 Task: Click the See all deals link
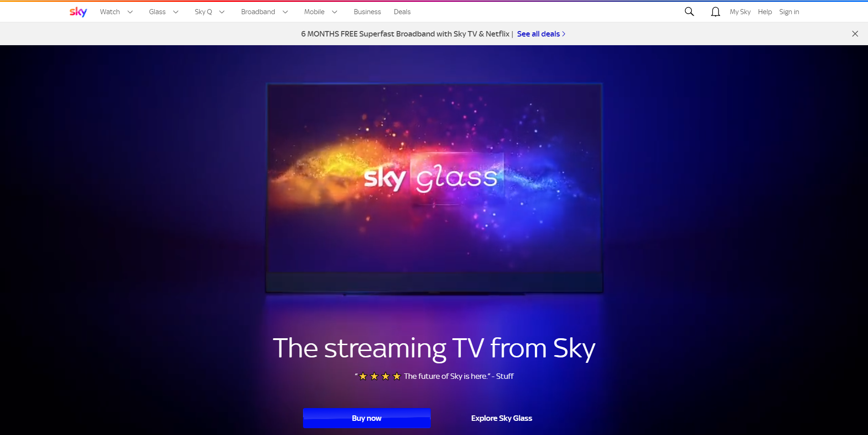(538, 34)
